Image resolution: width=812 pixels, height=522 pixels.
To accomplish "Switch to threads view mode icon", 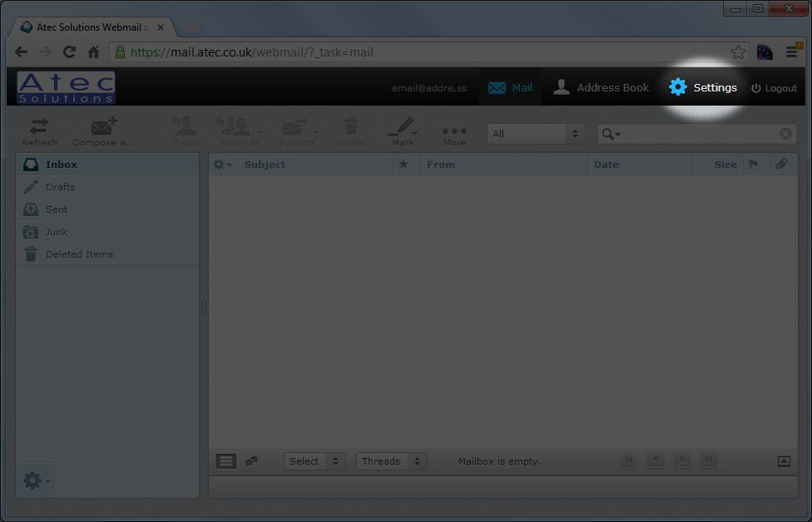I will 250,461.
